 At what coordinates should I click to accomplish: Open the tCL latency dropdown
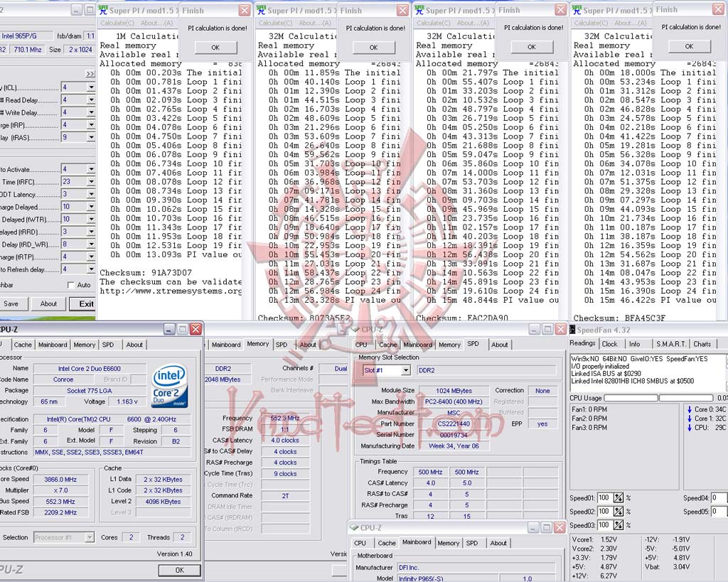coord(91,87)
